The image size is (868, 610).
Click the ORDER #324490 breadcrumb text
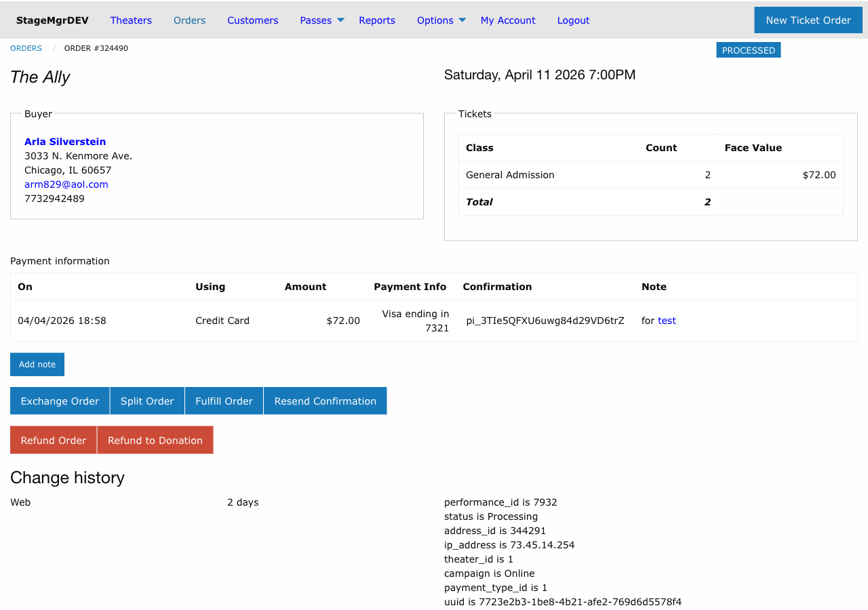96,48
